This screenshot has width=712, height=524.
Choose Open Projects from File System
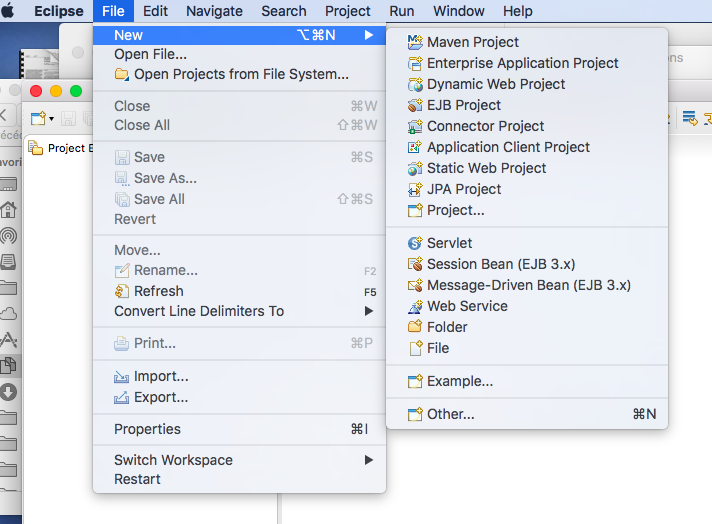[240, 74]
